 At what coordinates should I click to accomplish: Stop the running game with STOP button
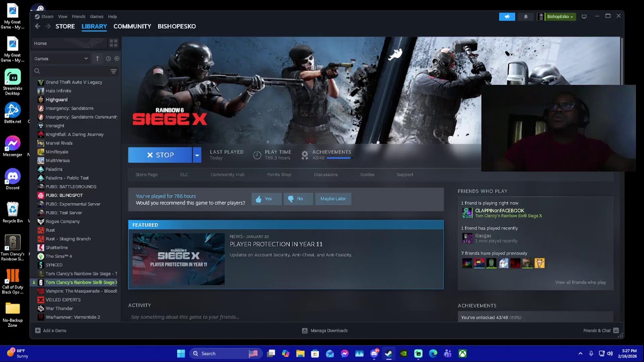(x=160, y=155)
